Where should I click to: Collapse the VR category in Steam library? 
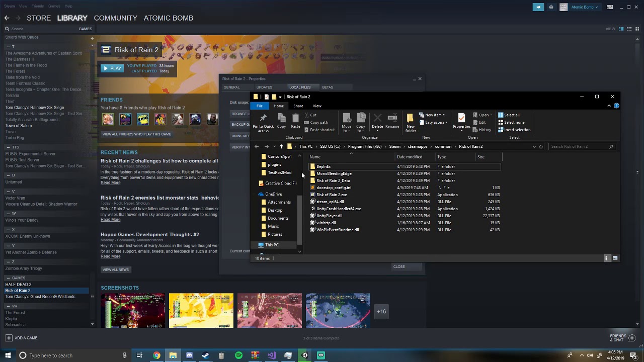[8, 306]
